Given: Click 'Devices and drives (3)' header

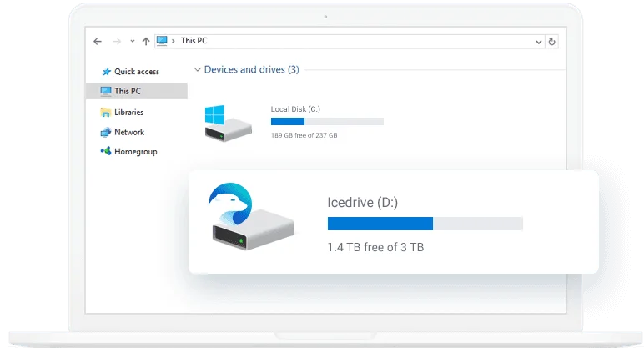Looking at the screenshot, I should point(251,69).
